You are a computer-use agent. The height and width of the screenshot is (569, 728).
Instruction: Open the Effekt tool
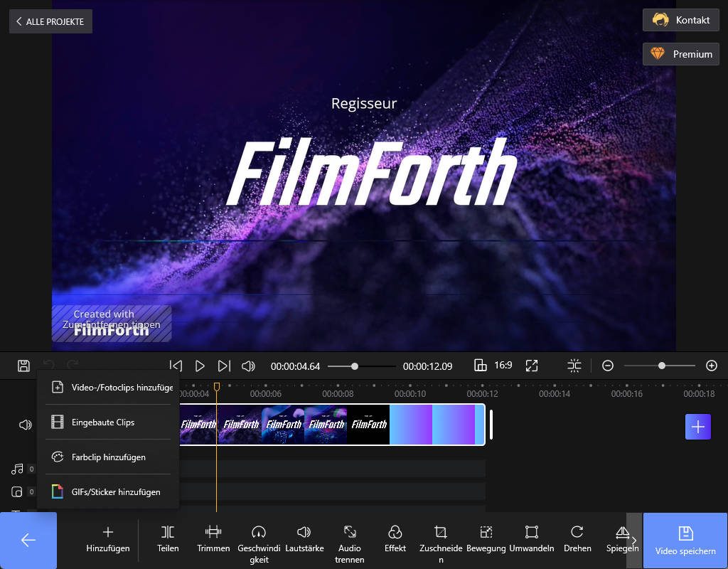point(395,539)
